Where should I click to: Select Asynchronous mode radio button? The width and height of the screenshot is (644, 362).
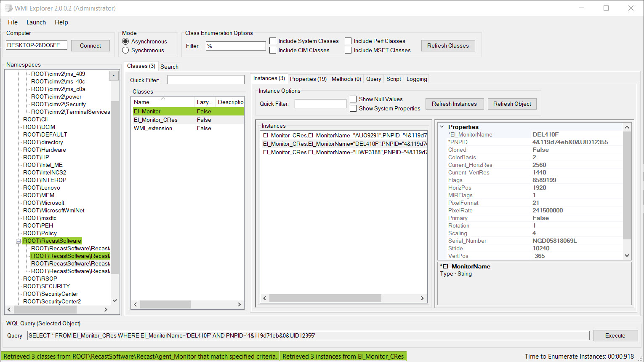click(125, 41)
